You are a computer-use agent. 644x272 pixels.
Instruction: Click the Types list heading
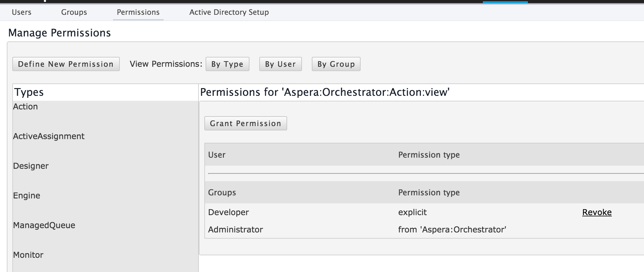29,92
